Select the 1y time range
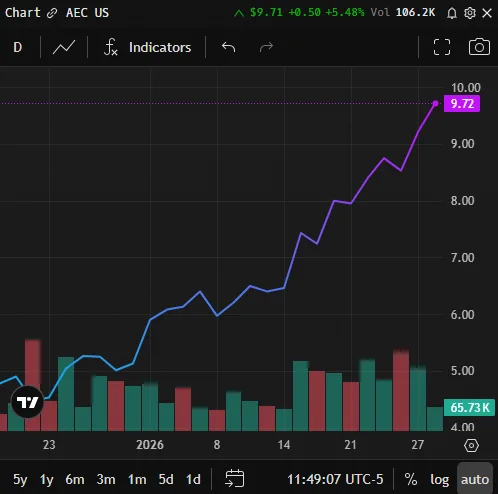Screen dimensions: 498x494 pos(47,479)
